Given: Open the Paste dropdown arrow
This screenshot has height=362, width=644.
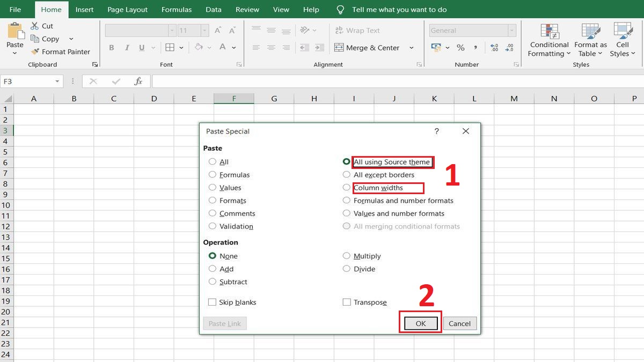Looking at the screenshot, I should click(x=15, y=53).
